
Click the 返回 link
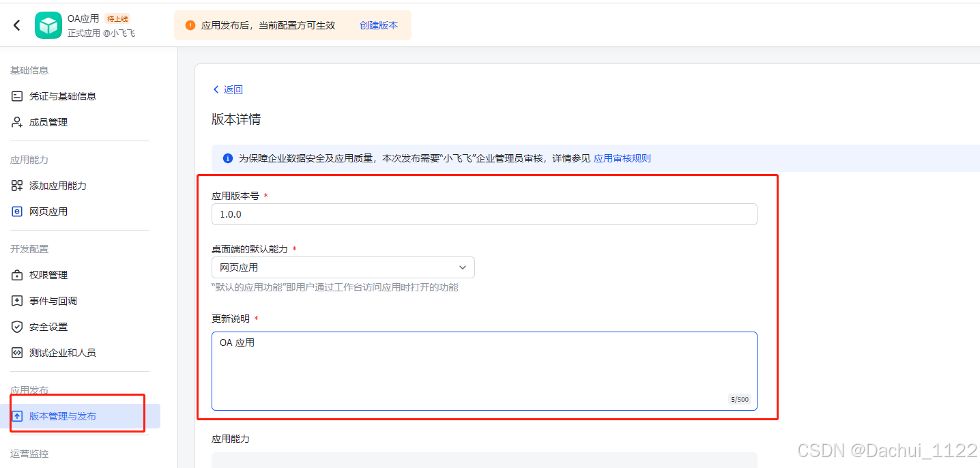(x=233, y=89)
